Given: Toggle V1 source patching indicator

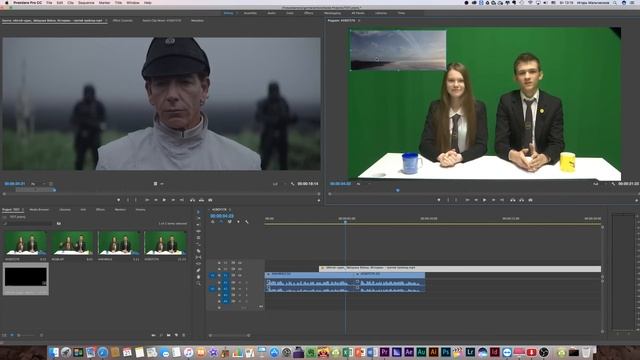Looking at the screenshot, I should click(x=212, y=276).
